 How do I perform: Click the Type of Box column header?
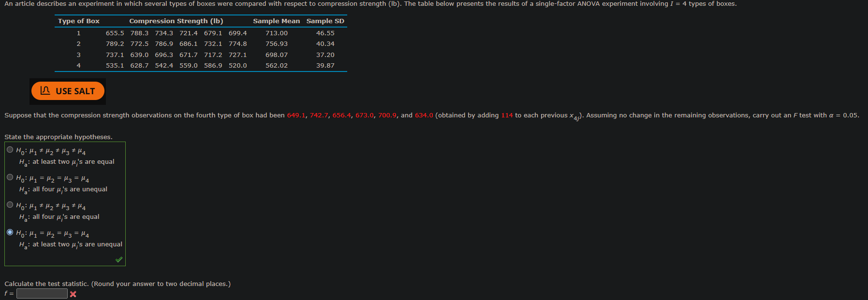click(x=79, y=21)
